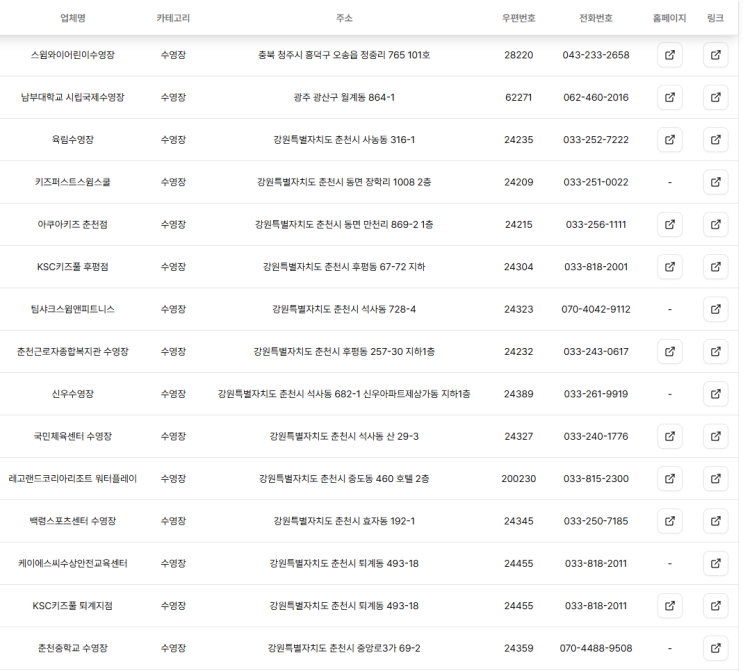Click postal code 62271
Viewport: 743px width, 671px height.
click(518, 97)
